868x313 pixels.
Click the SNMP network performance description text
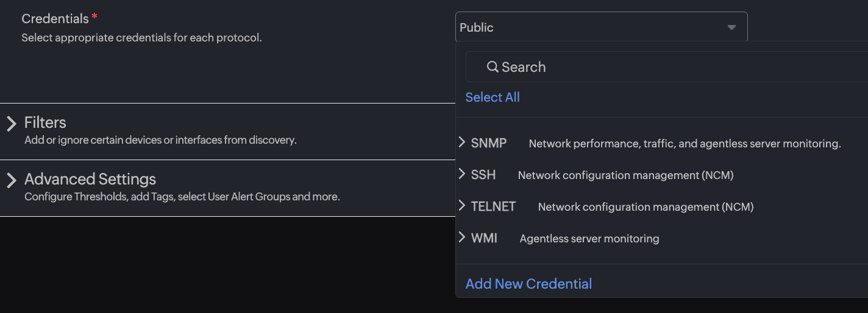coord(685,144)
